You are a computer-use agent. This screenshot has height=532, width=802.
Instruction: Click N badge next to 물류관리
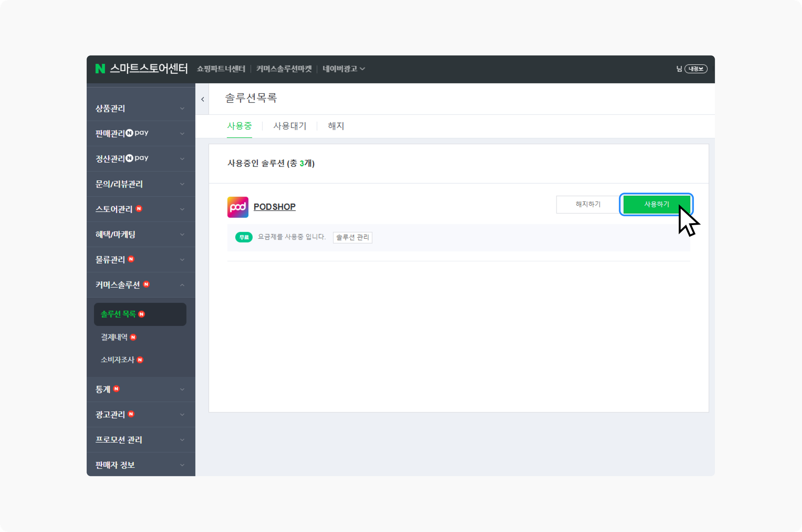pyautogui.click(x=131, y=259)
